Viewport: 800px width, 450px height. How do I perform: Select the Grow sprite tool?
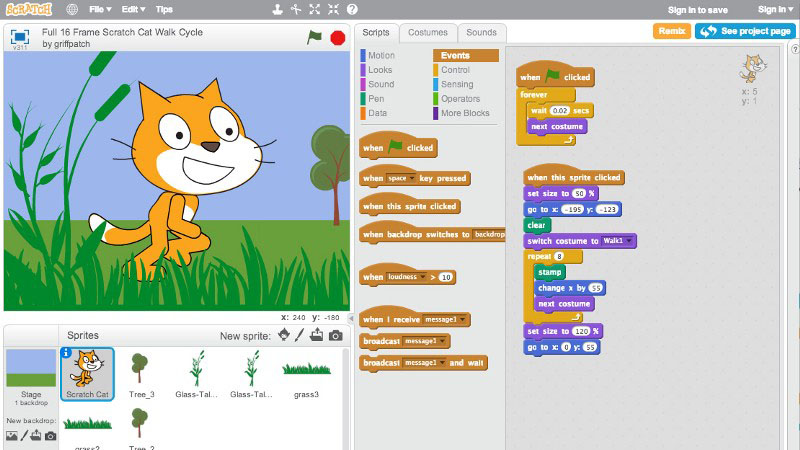point(315,9)
